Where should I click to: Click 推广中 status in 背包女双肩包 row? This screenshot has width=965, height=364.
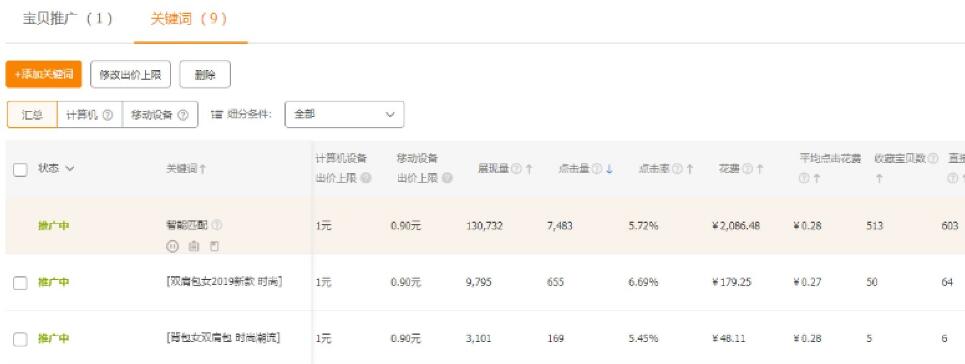click(x=54, y=339)
